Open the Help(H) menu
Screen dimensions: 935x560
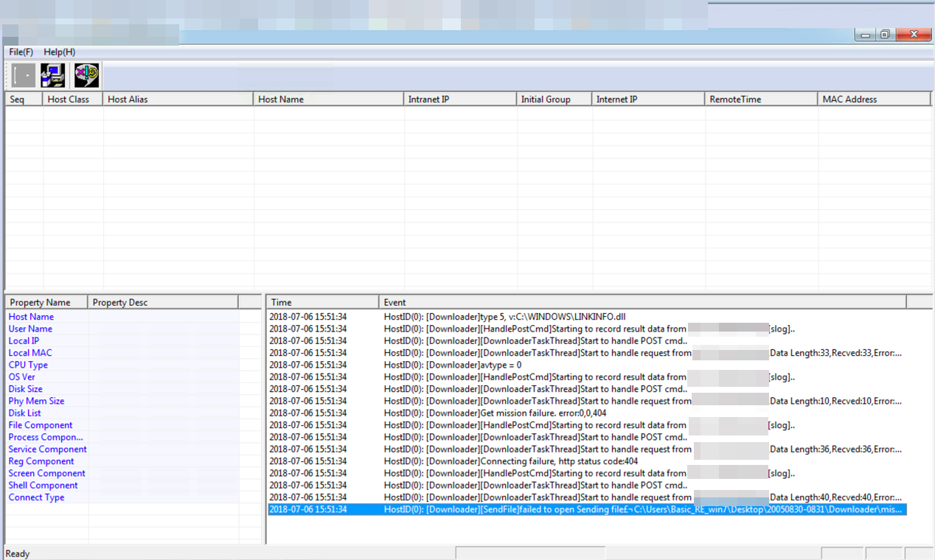point(59,52)
